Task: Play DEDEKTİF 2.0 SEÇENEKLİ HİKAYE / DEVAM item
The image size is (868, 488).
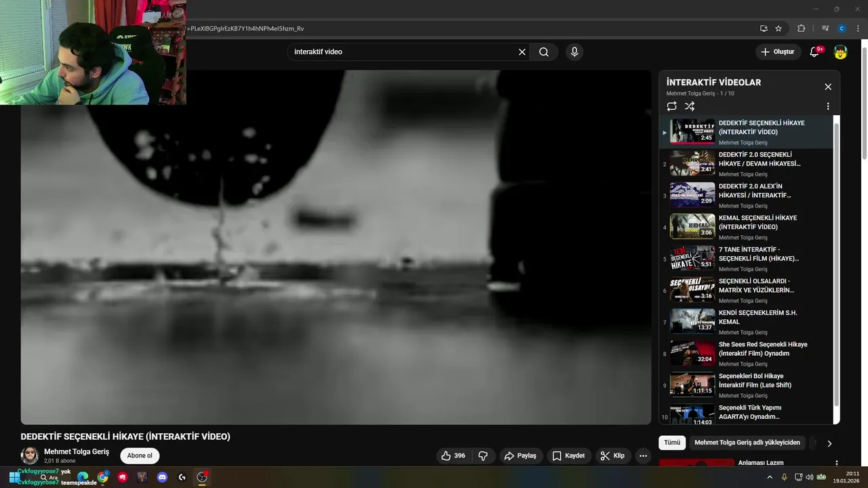Action: (746, 164)
